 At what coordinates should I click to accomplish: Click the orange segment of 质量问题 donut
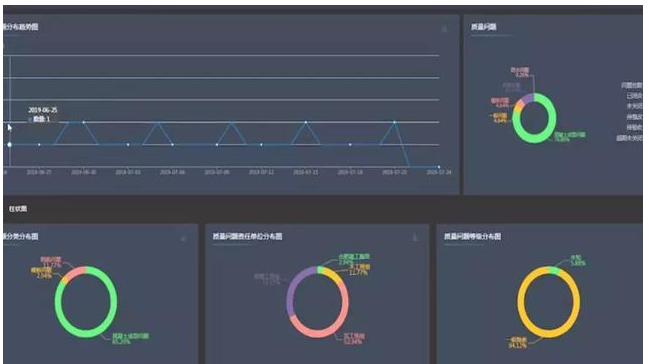pyautogui.click(x=517, y=108)
